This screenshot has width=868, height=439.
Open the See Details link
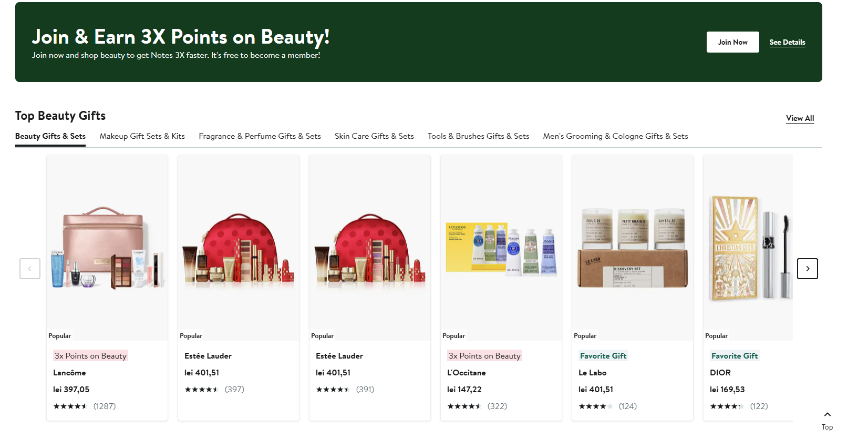click(787, 42)
